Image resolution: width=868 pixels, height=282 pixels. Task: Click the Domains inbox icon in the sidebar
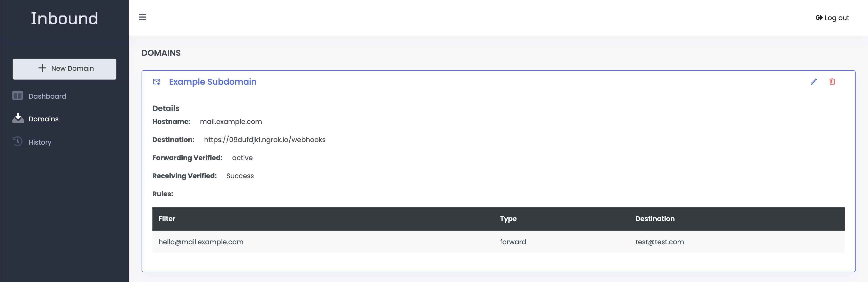pos(18,118)
